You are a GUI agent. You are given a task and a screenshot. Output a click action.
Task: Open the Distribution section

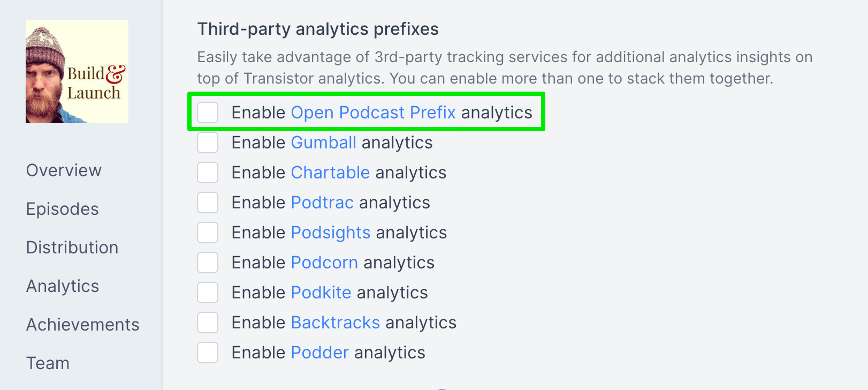tap(72, 247)
